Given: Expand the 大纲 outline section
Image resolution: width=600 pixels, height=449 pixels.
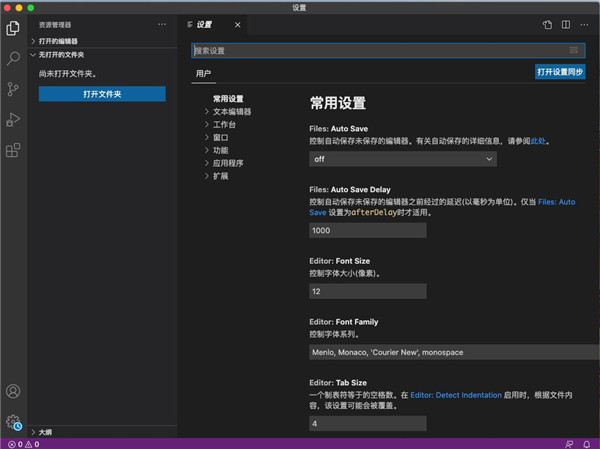Looking at the screenshot, I should (45, 431).
